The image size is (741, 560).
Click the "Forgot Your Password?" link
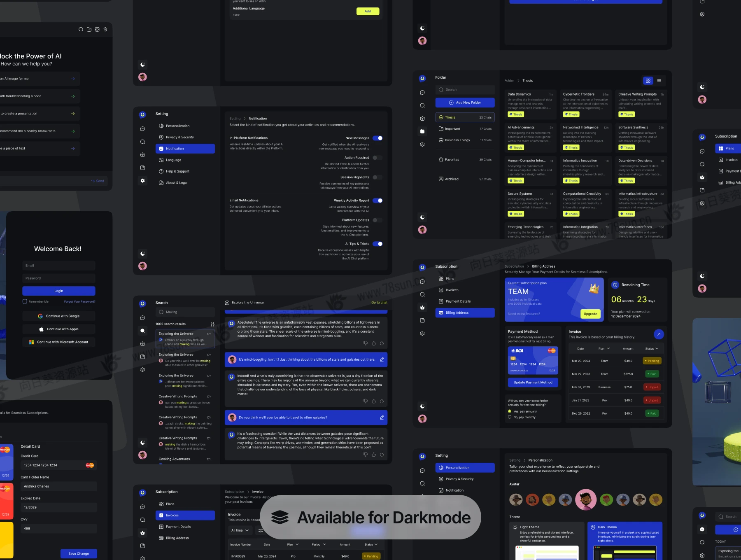79,301
